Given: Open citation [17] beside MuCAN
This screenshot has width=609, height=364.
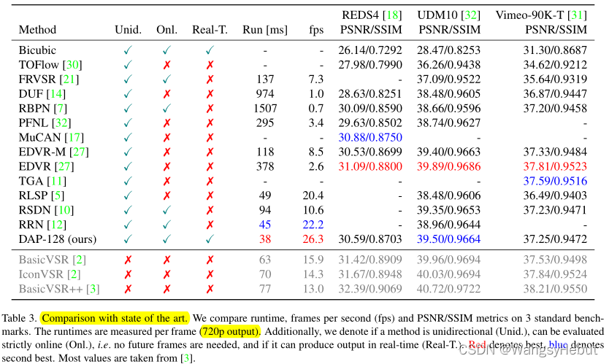Looking at the screenshot, I should coord(74,137).
